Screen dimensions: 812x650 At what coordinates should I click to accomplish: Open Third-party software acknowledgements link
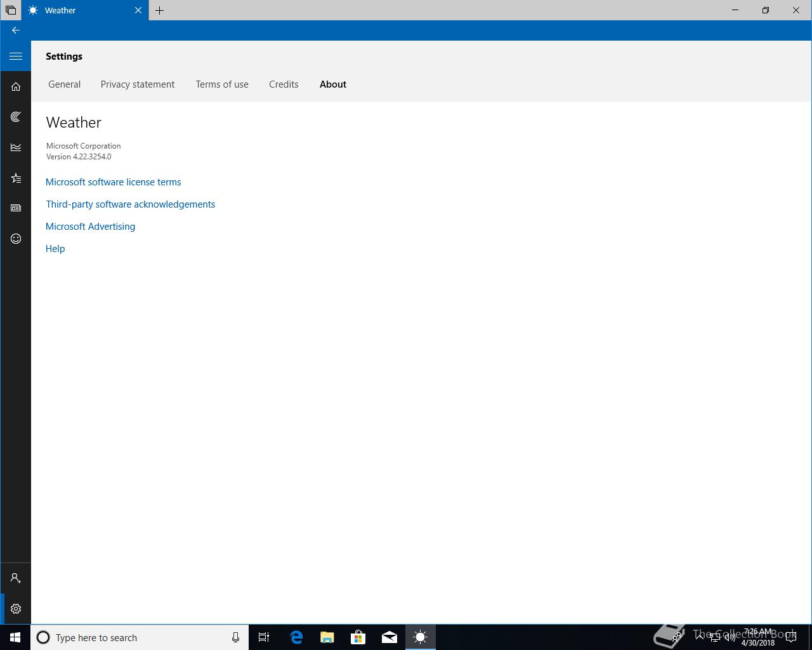(131, 204)
